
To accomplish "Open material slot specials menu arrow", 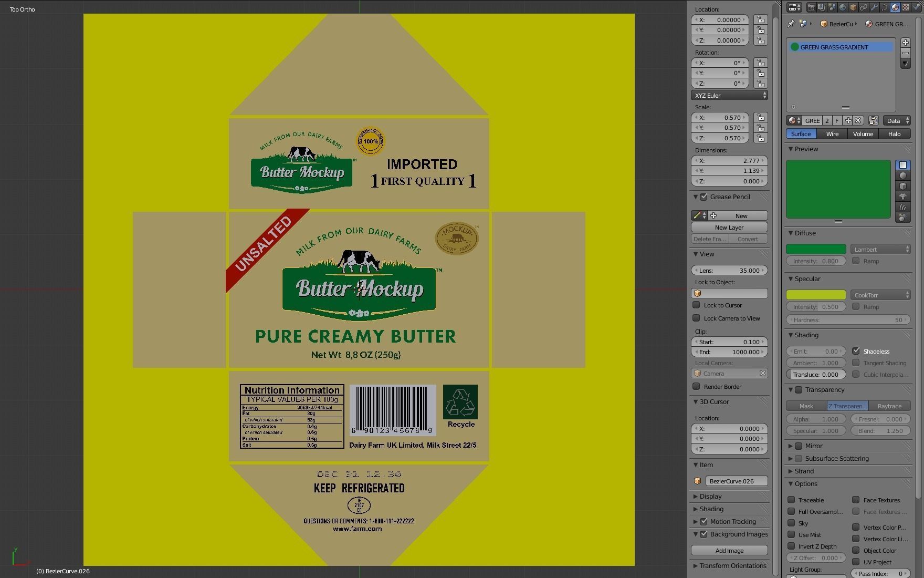I will click(x=905, y=64).
